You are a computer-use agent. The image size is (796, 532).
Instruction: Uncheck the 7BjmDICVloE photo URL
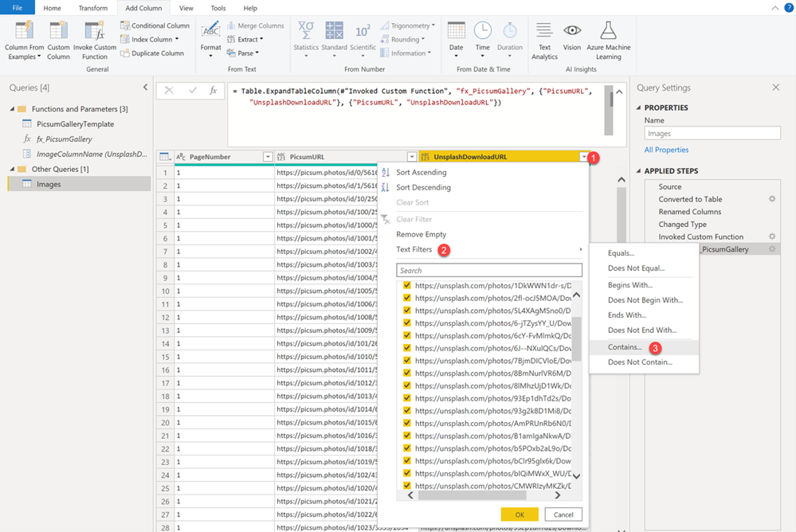pos(406,361)
